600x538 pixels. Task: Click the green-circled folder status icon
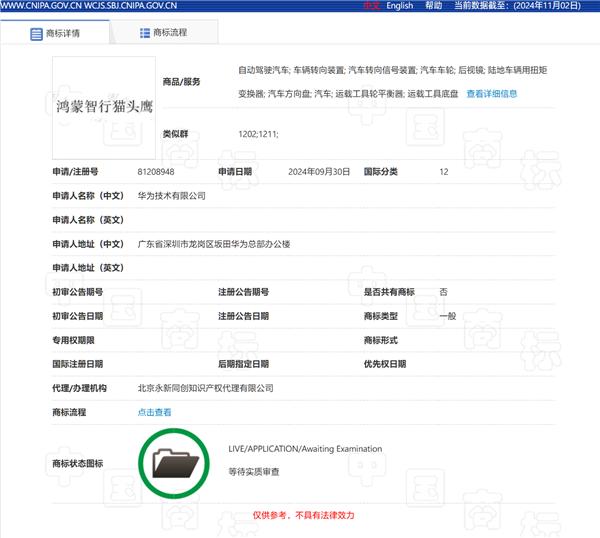[174, 463]
